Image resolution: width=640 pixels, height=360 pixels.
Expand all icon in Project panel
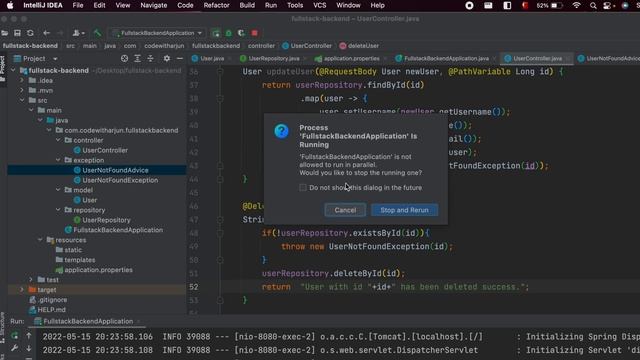click(138, 59)
